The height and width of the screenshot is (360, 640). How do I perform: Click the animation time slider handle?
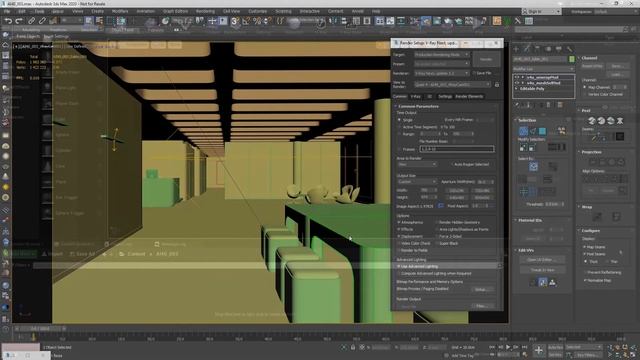pyautogui.click(x=40, y=328)
